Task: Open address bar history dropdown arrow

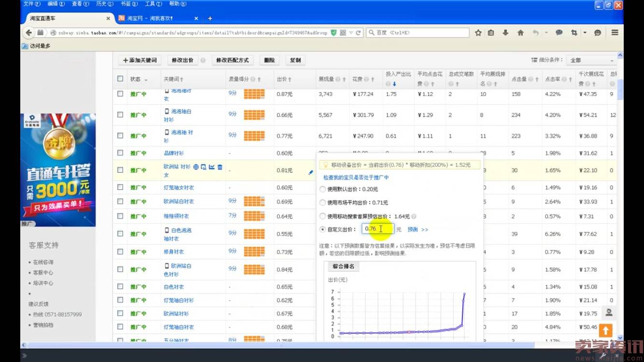Action: [351, 33]
